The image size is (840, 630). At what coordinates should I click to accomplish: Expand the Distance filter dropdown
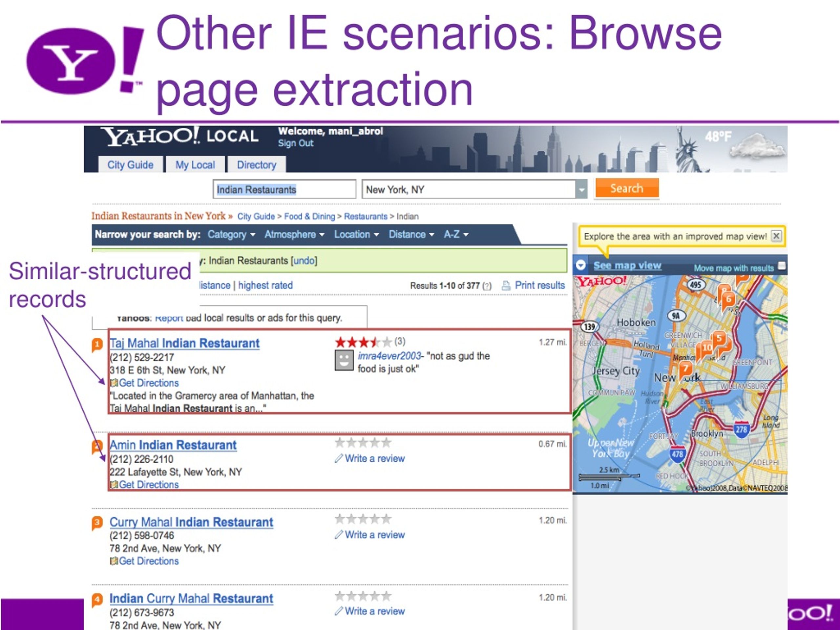tap(411, 234)
